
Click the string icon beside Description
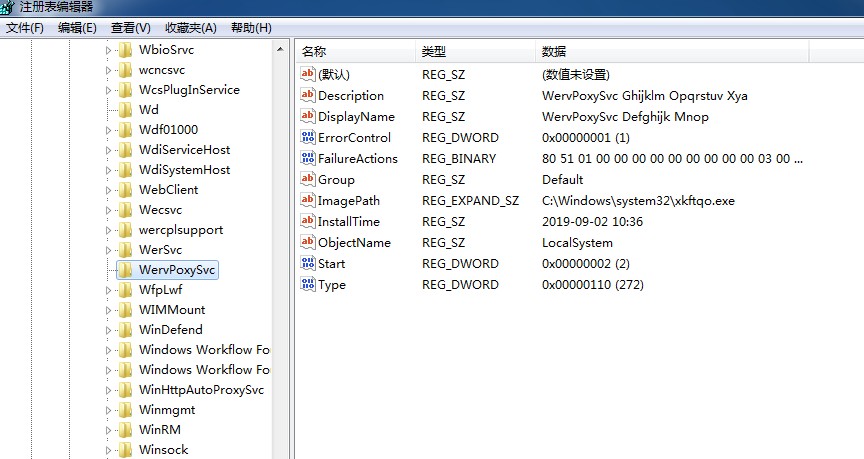coord(308,96)
